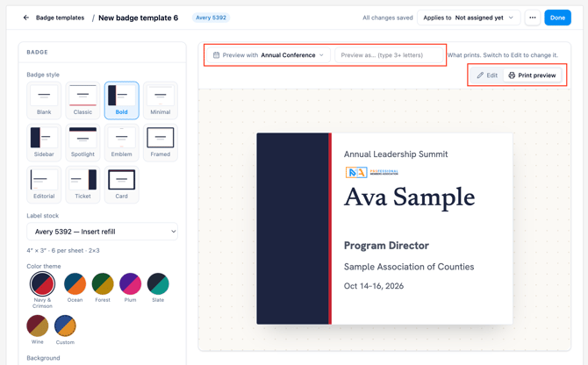
Task: Choose the Ocean color theme swatch
Action: tap(75, 283)
